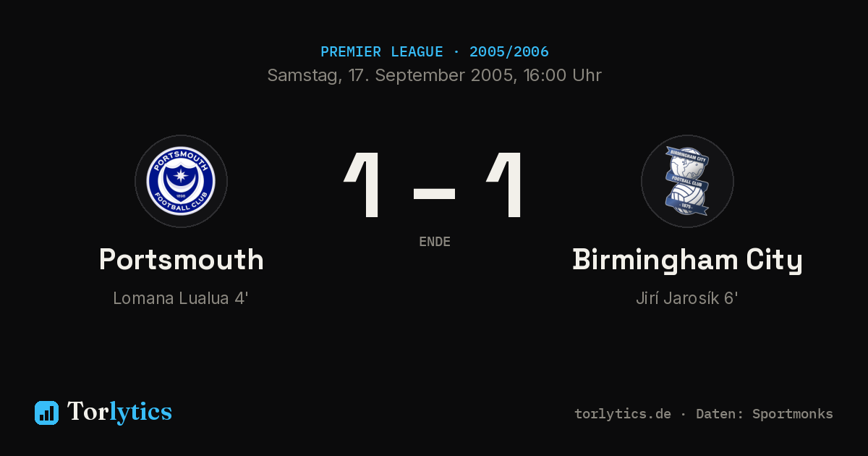Click the dark circle around Birmingham badge
868x456 pixels.
[687, 181]
